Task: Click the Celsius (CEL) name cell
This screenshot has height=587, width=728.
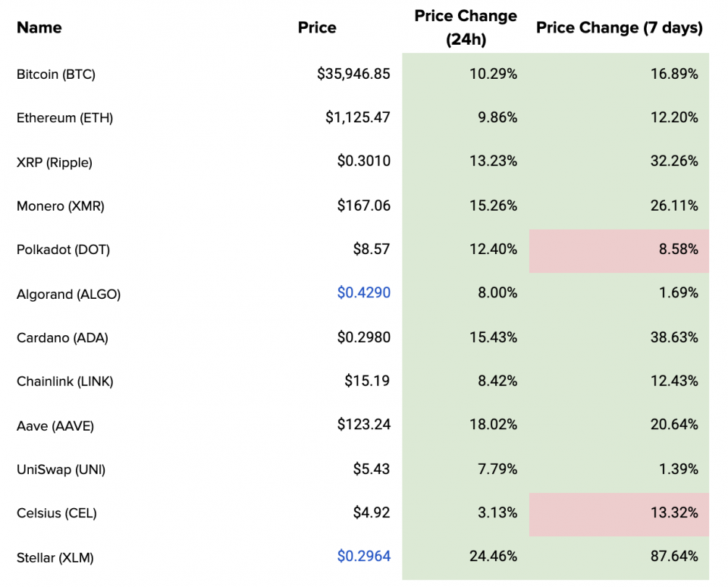Action: [x=57, y=513]
